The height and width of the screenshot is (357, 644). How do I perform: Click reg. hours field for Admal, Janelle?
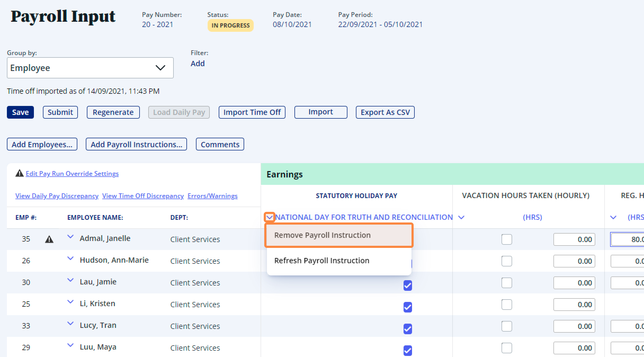pyautogui.click(x=627, y=239)
